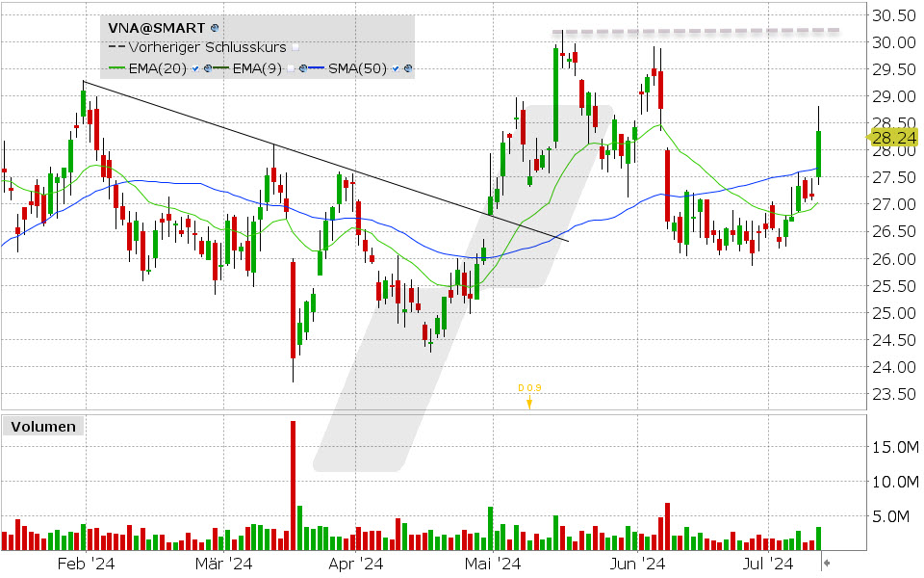Click the 29.00 price axis value
The width and height of the screenshot is (924, 578).
coord(894,96)
